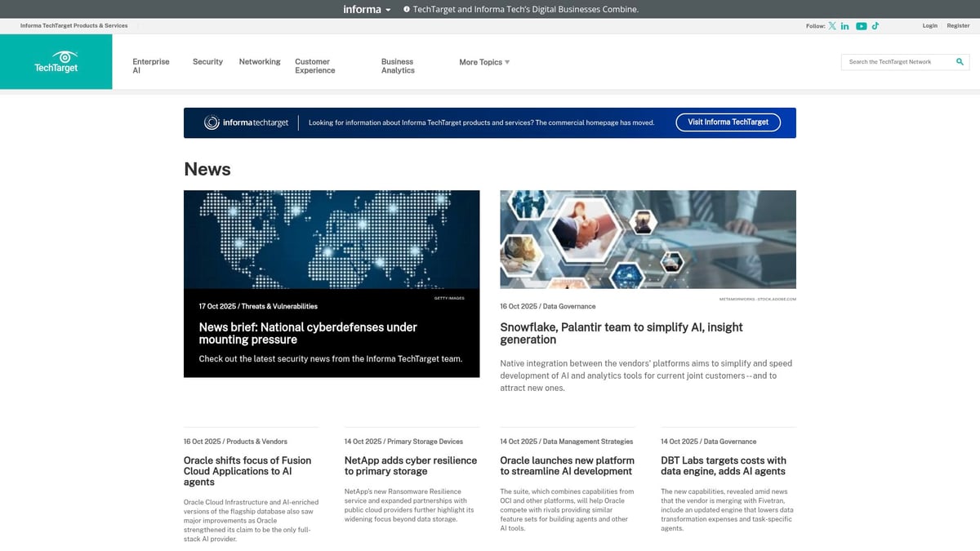Click the News page heading
This screenshot has height=551, width=980.
[x=207, y=169]
